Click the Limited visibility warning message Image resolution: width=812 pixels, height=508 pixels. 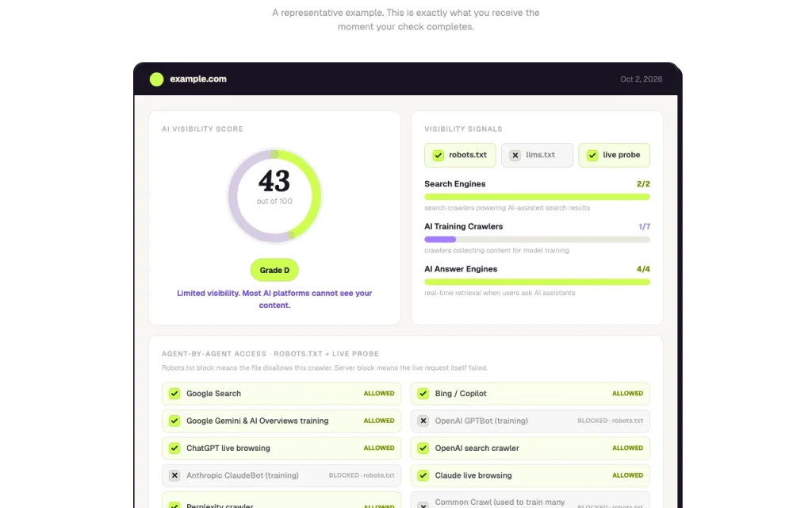click(x=274, y=299)
